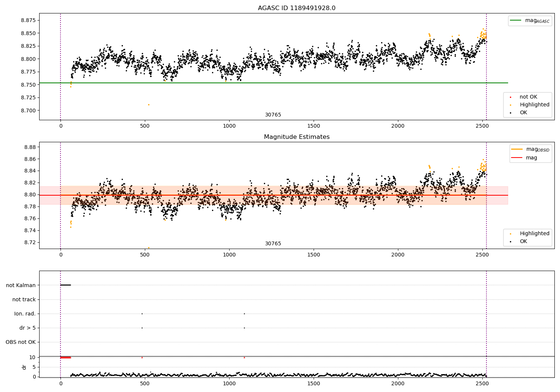Click the 8.750 y-tick on top plot
560x392 pixels.
point(28,85)
